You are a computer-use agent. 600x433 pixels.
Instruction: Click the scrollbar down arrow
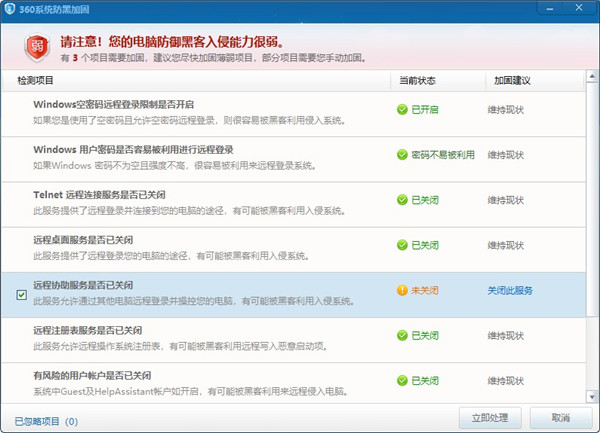point(592,397)
